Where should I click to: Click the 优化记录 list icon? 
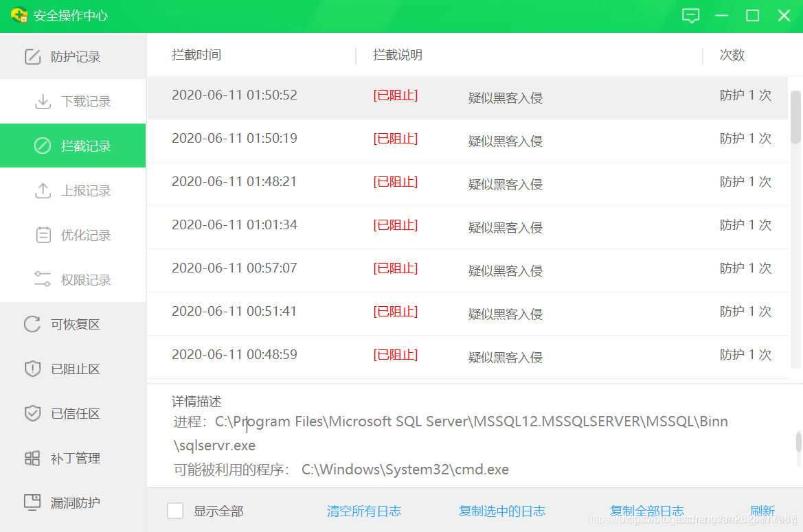(x=43, y=235)
